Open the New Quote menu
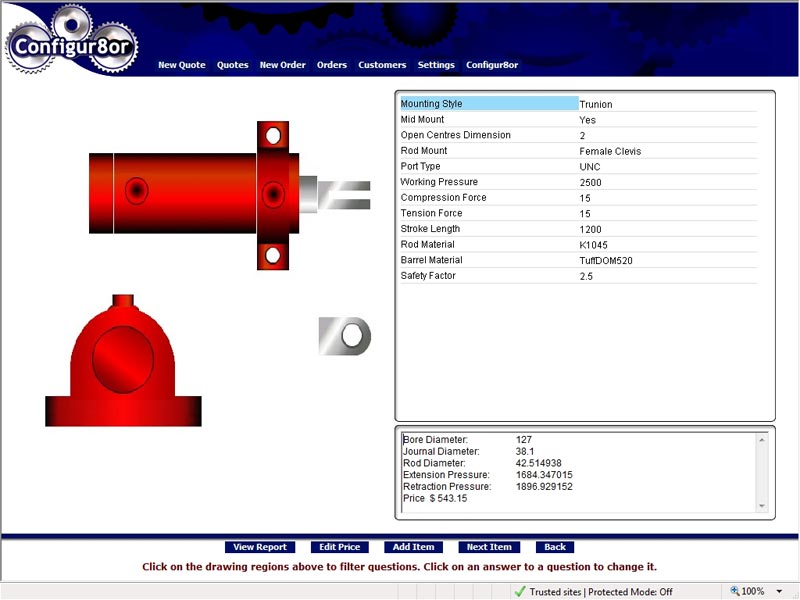Viewport: 800px width, 600px height. (x=182, y=65)
